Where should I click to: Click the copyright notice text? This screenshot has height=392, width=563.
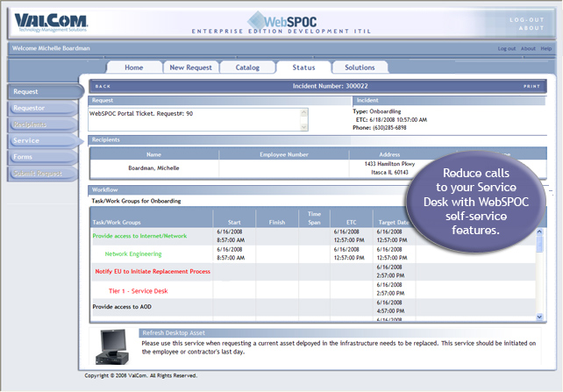pos(140,375)
